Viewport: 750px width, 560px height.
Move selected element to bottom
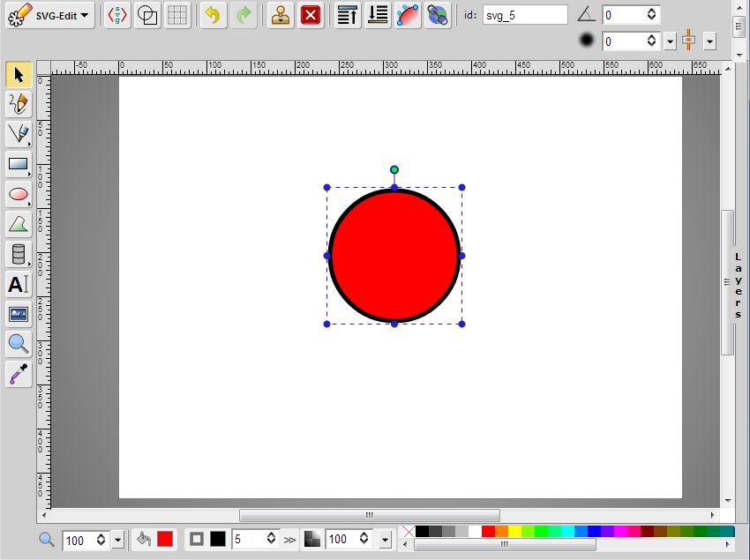[378, 15]
